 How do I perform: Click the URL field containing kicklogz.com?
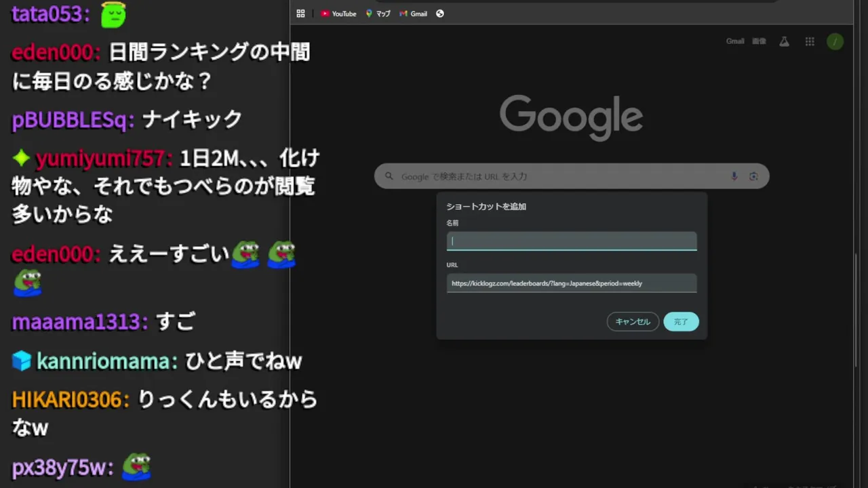point(572,283)
